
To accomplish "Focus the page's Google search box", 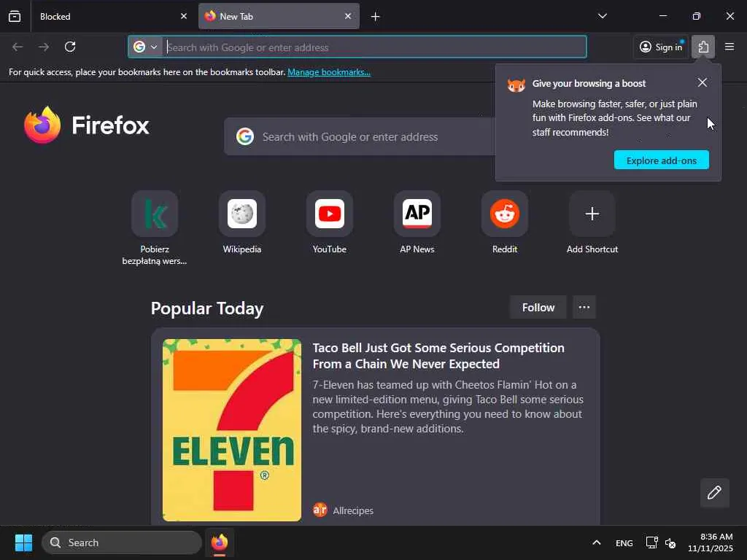I will coord(360,136).
